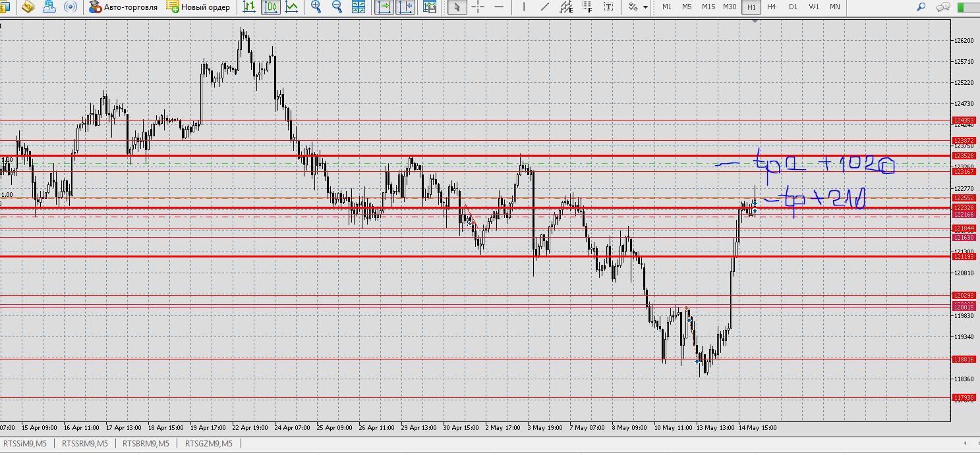Switch timeframe to MN

(835, 7)
